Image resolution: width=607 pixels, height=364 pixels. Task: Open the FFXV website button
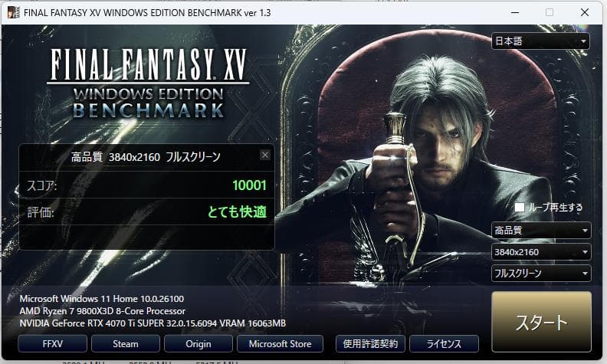(x=53, y=344)
